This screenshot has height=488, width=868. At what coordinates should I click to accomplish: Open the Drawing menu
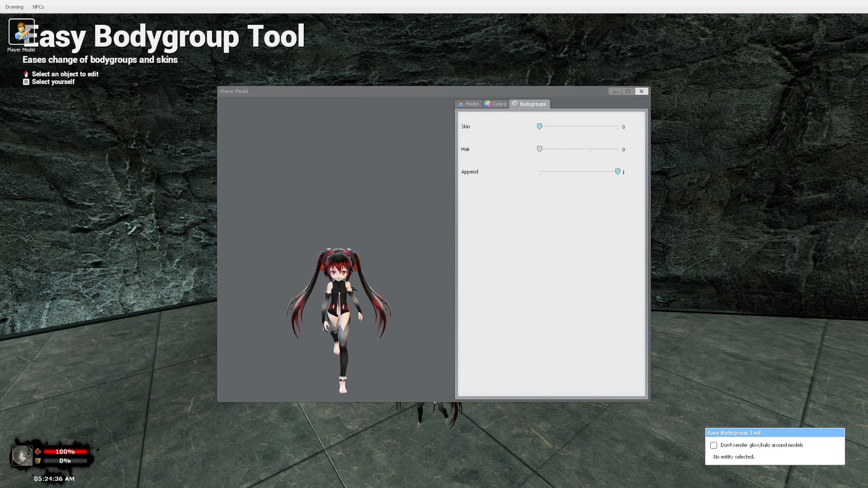(14, 7)
